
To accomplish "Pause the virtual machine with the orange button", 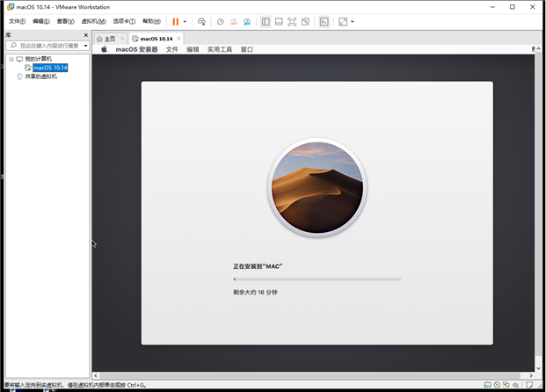I will click(176, 22).
